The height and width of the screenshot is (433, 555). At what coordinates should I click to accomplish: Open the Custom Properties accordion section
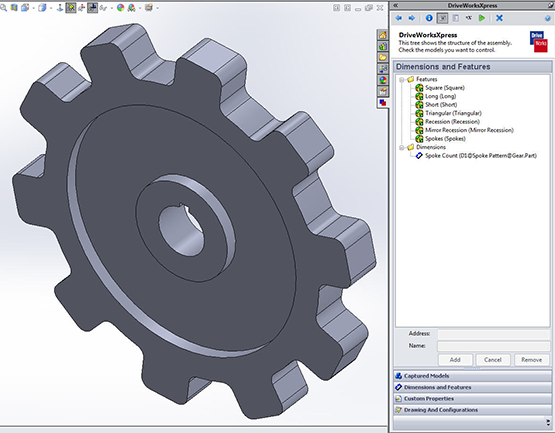pyautogui.click(x=473, y=399)
